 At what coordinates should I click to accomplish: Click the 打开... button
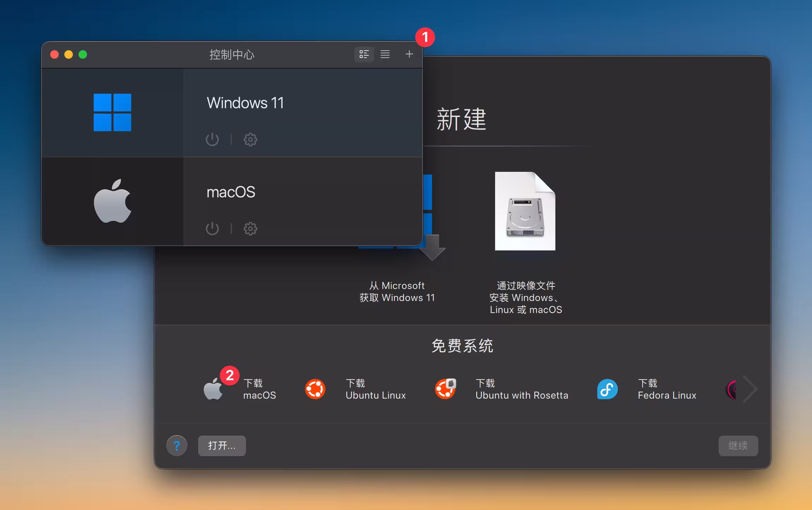222,446
